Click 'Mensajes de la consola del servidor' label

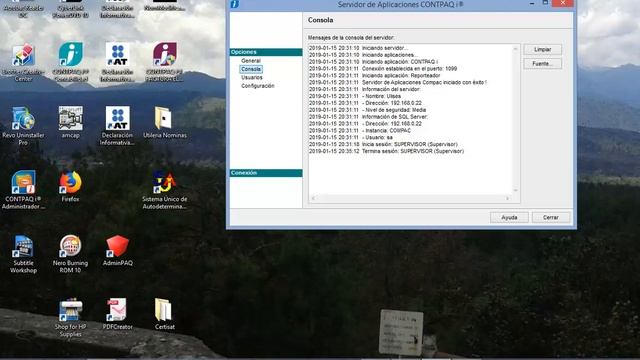351,38
